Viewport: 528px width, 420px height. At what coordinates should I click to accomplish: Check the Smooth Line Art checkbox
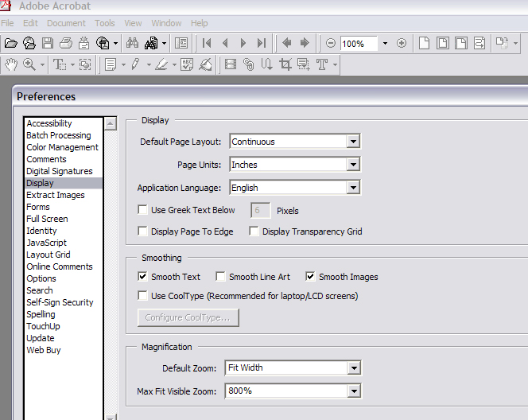click(x=220, y=277)
